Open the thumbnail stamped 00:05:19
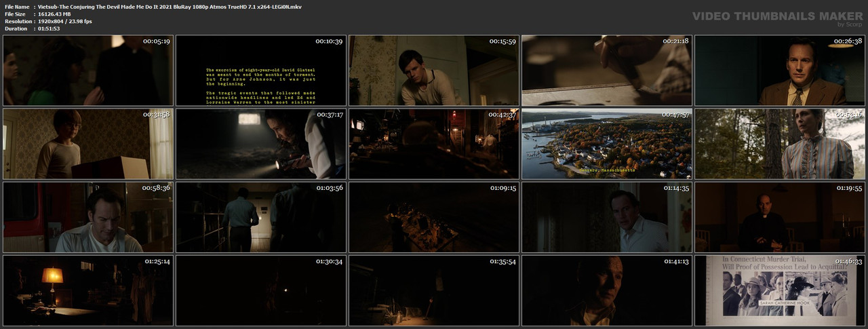This screenshot has height=329, width=868. click(88, 71)
